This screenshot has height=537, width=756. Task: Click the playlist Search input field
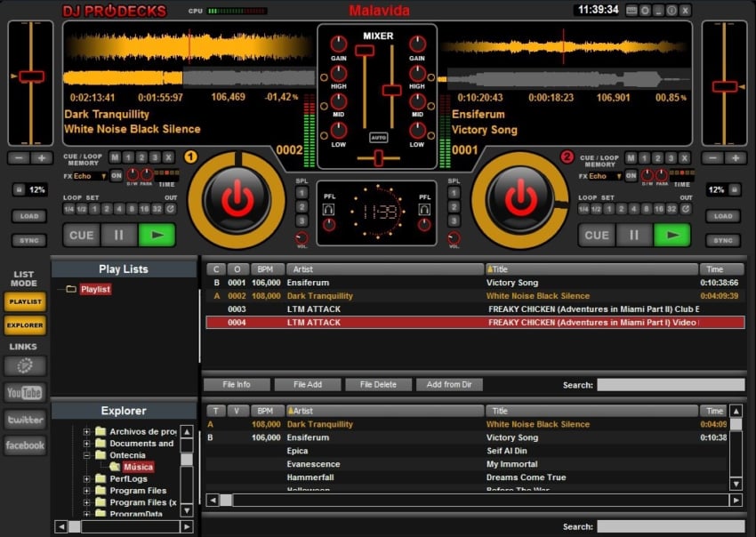[x=671, y=385]
